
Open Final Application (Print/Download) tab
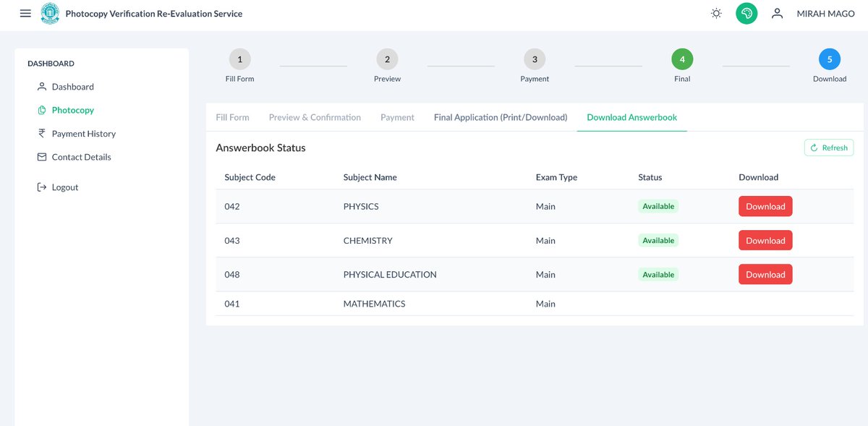point(501,117)
